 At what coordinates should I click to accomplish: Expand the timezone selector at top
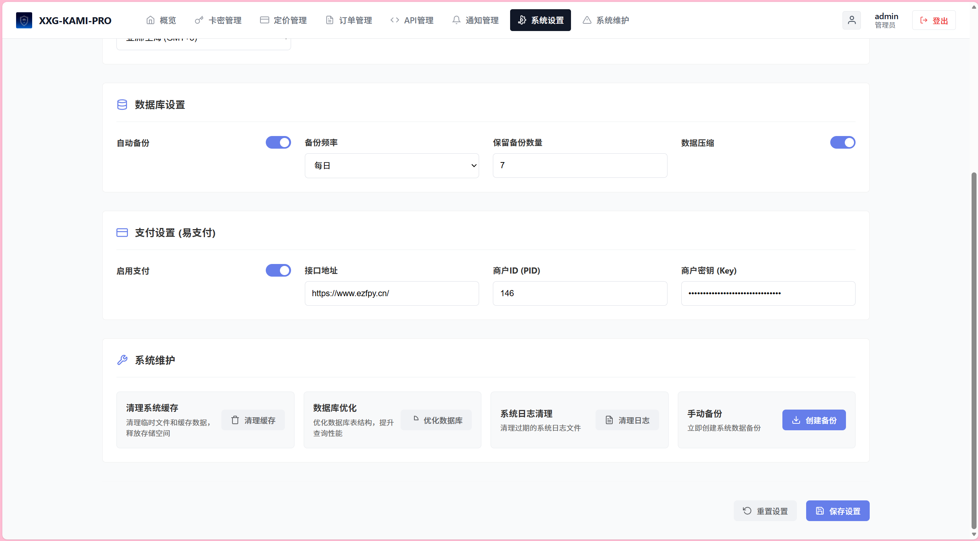coord(203,39)
